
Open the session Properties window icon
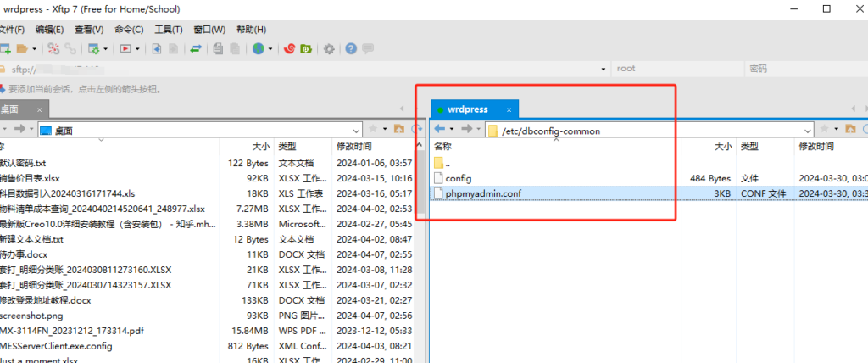(x=93, y=49)
